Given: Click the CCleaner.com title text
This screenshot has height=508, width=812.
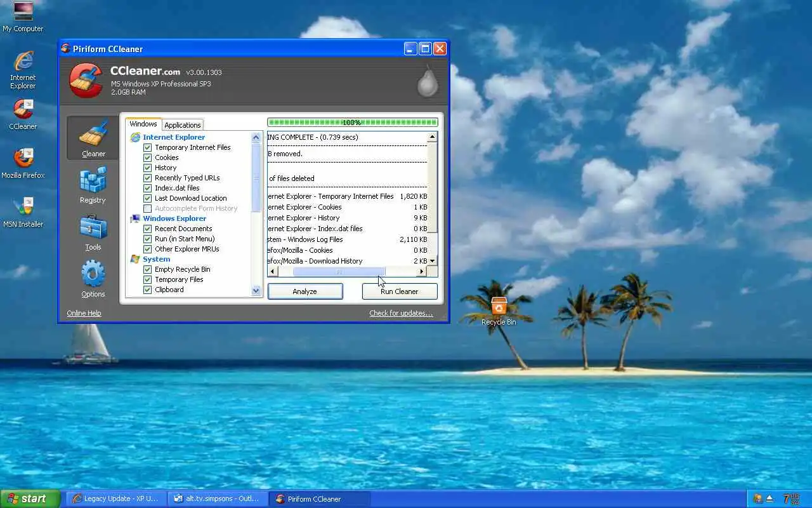Looking at the screenshot, I should click(x=145, y=71).
